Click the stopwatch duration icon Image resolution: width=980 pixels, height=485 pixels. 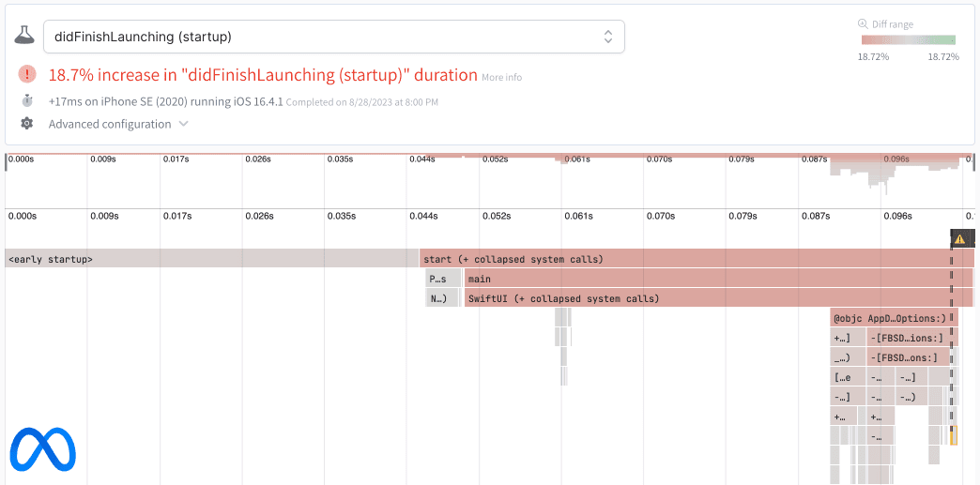coord(27,101)
